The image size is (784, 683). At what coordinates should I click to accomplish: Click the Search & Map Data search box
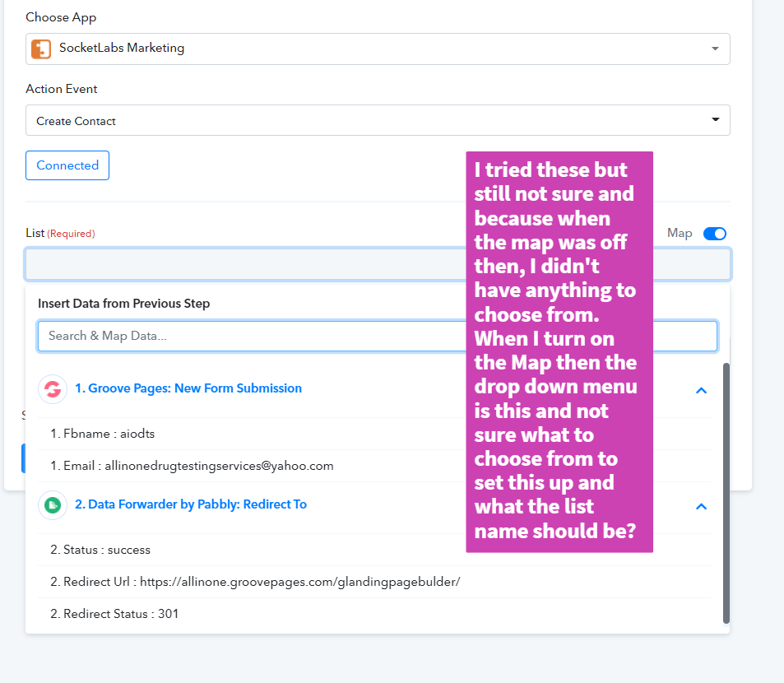click(x=378, y=336)
